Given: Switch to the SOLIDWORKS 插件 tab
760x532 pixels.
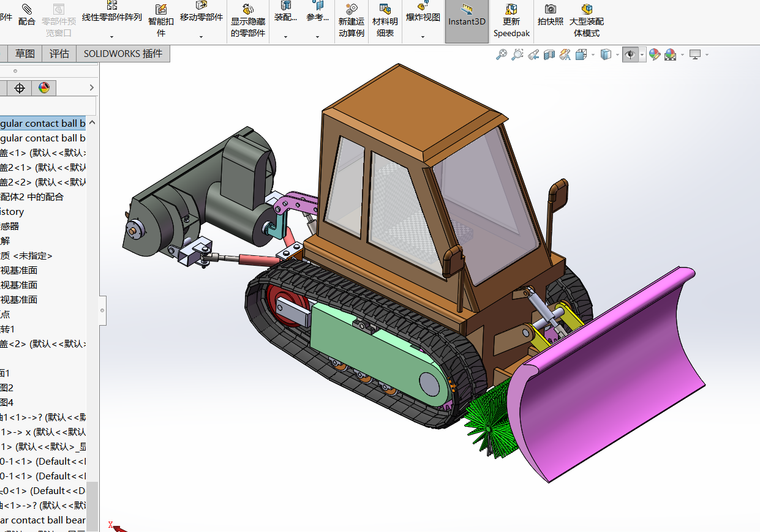Looking at the screenshot, I should [123, 54].
